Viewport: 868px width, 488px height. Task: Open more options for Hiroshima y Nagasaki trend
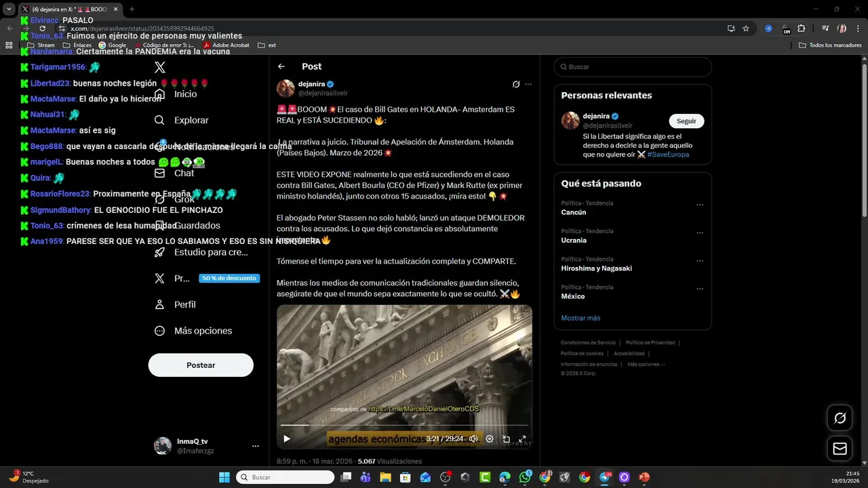point(700,261)
